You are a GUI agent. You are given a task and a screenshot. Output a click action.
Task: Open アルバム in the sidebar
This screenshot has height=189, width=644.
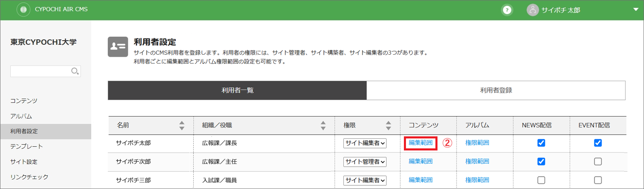21,116
